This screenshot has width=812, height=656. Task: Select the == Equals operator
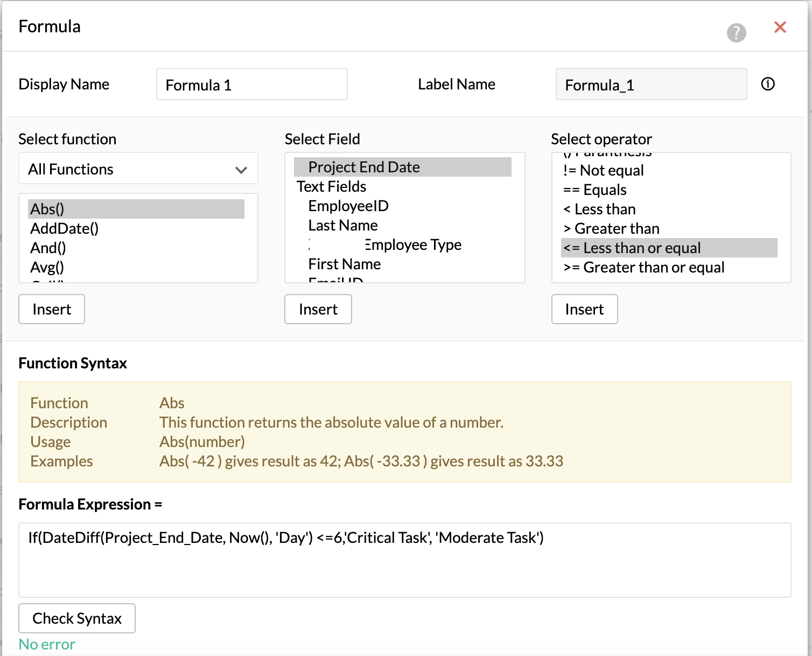(x=669, y=190)
